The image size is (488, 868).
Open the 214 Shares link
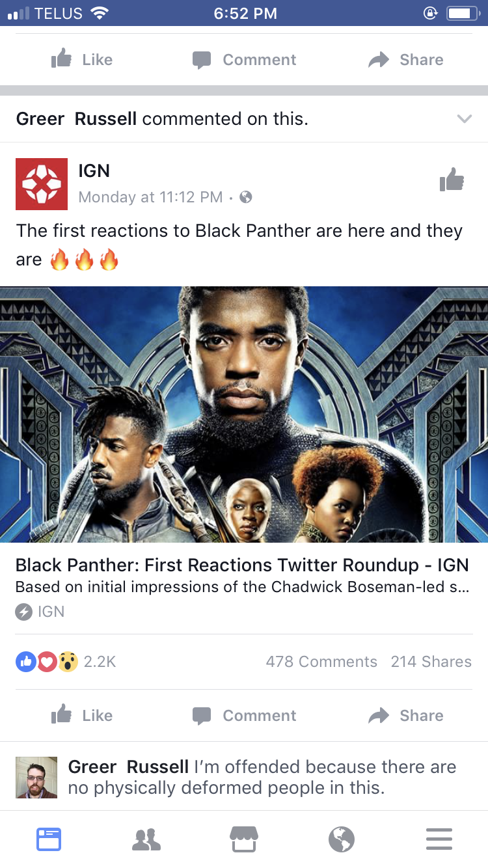point(431,662)
